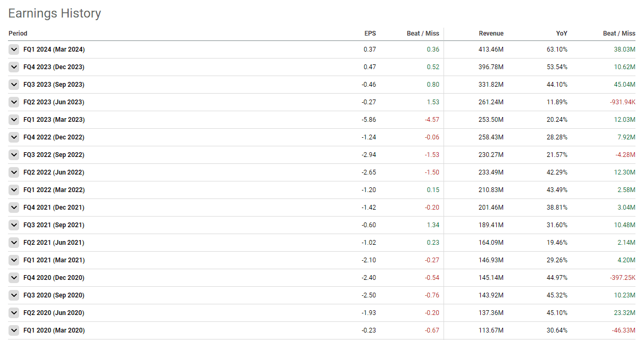Expand the FQ2 2020 (Jun 2020) row
Screen dimensions: 644x340
(x=14, y=313)
